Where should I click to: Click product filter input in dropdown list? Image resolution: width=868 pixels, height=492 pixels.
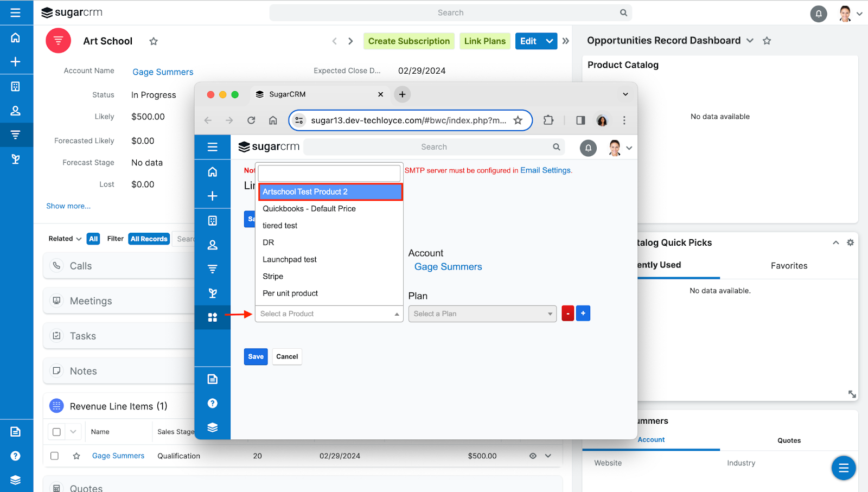tap(329, 174)
